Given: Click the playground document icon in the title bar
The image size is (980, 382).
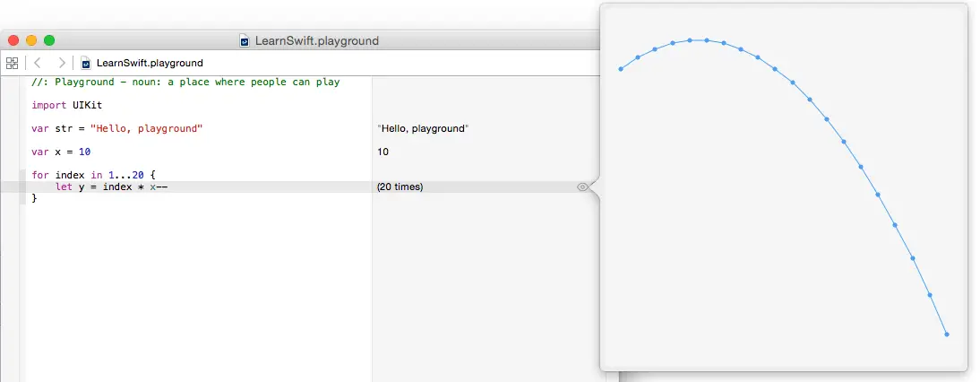Looking at the screenshot, I should point(245,41).
